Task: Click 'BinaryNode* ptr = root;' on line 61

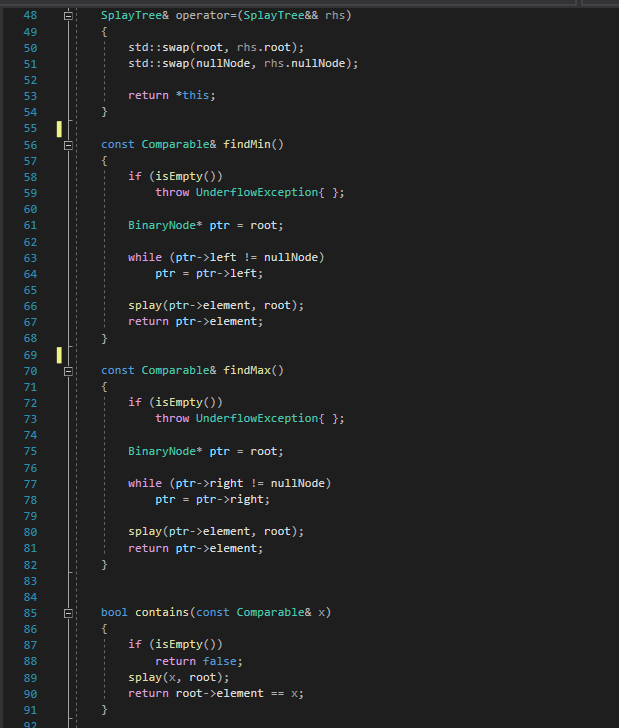Action: 206,225
